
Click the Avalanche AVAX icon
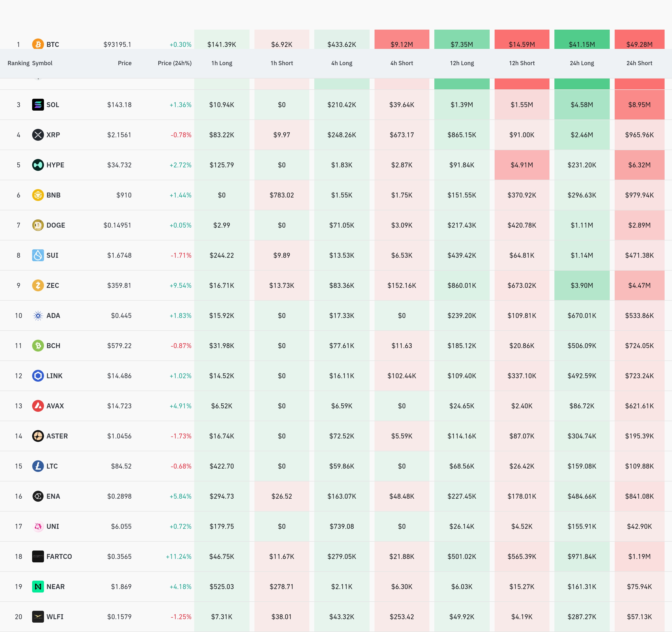pyautogui.click(x=38, y=406)
